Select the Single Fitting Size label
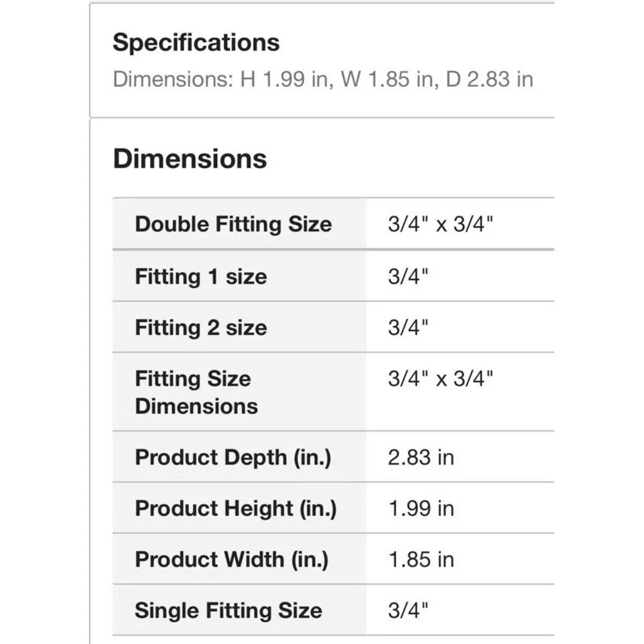The width and height of the screenshot is (644, 644). coord(229,611)
